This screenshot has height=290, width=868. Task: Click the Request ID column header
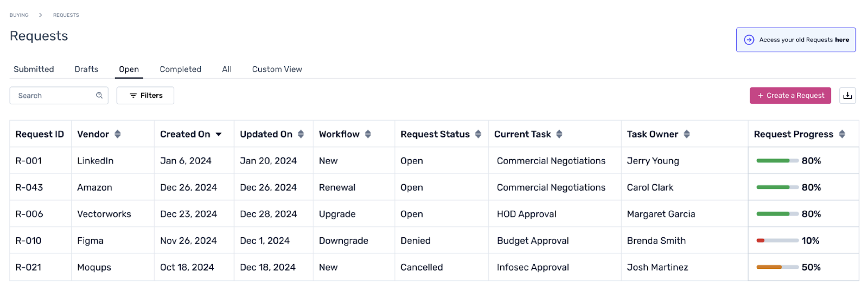tap(40, 134)
